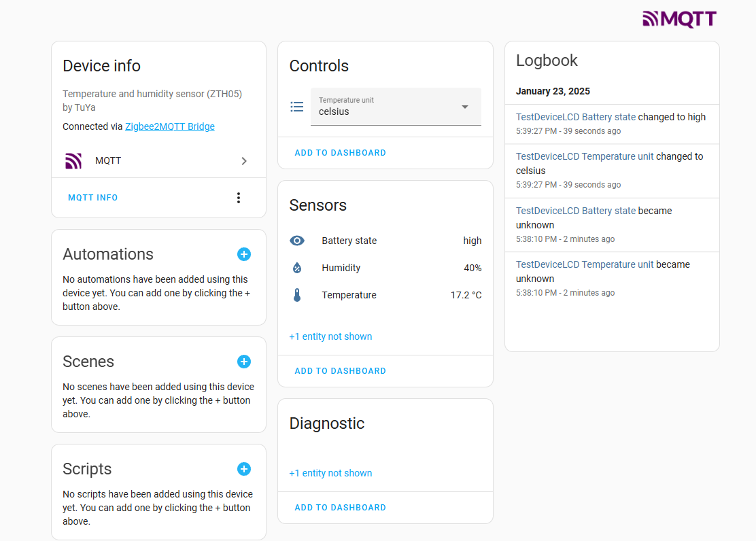Screen dimensions: 756x541
Task: Open the Zigbee2MQTT Bridge link
Action: click(x=170, y=126)
